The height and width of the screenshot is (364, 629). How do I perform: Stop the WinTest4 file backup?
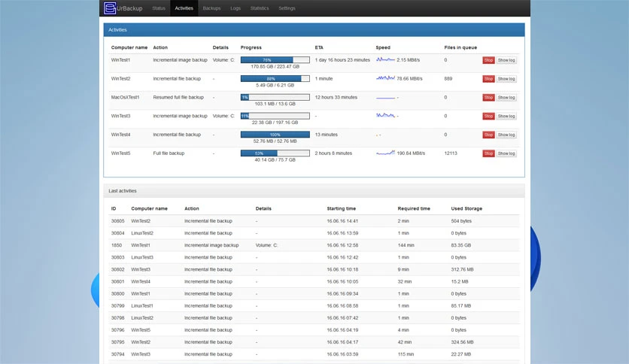(x=488, y=135)
